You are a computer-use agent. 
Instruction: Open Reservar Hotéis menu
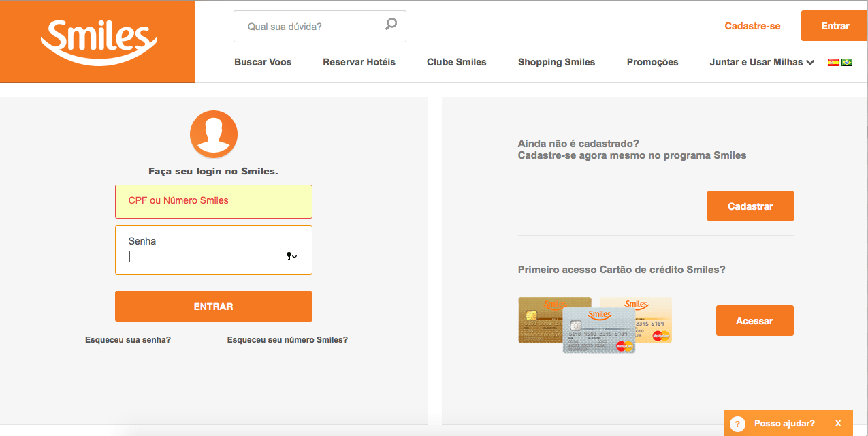(x=359, y=62)
